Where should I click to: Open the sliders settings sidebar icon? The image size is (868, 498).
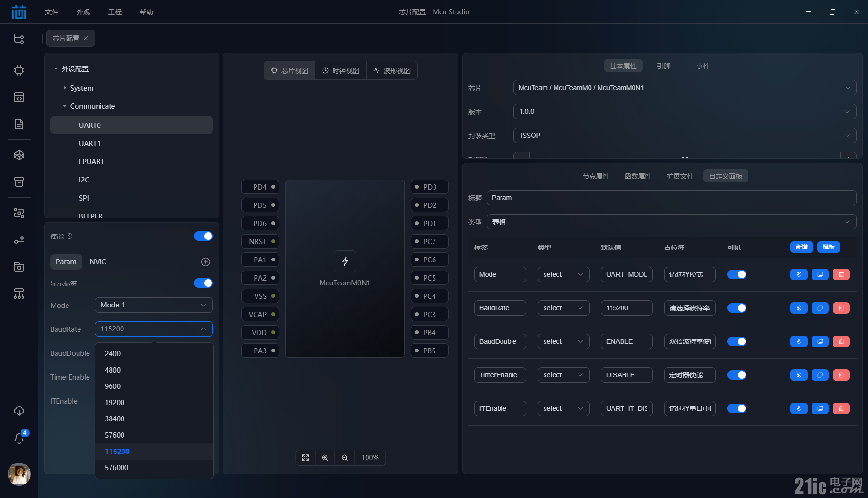point(19,240)
